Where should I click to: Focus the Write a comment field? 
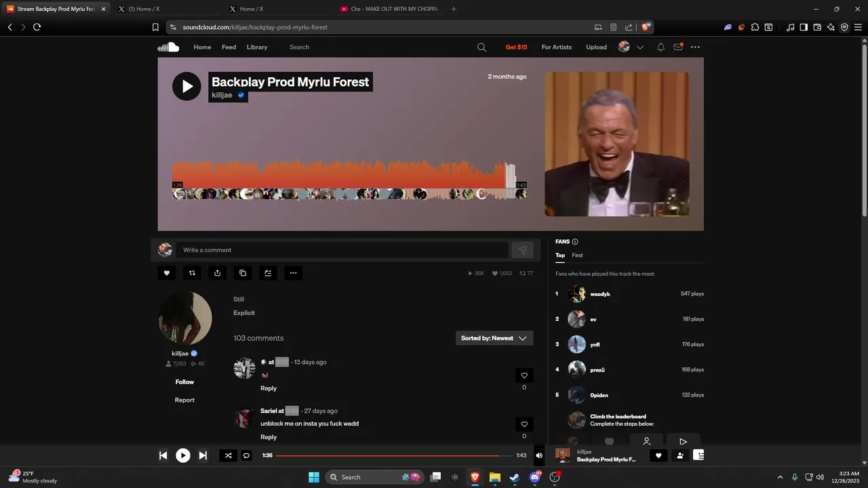click(342, 250)
